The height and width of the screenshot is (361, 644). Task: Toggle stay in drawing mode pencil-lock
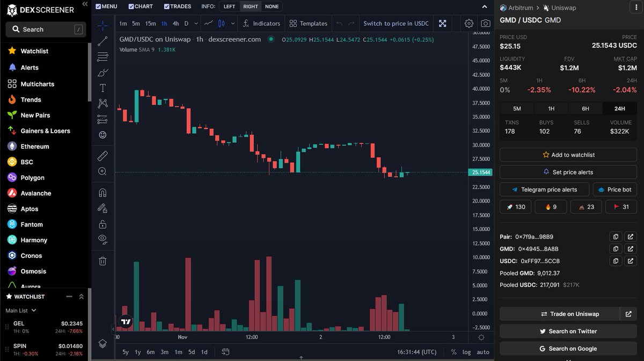pos(103,208)
